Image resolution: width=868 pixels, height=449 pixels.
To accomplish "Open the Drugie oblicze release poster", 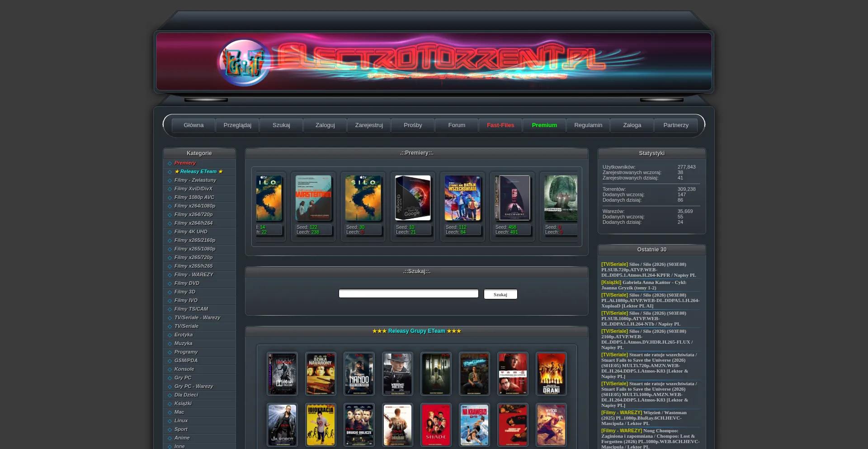I will point(359,425).
